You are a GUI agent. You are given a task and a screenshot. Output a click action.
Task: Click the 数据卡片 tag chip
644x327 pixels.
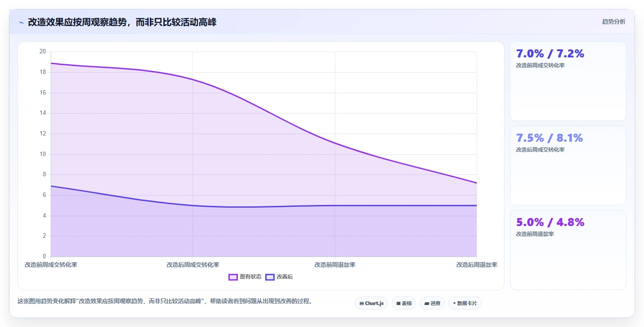(x=465, y=303)
